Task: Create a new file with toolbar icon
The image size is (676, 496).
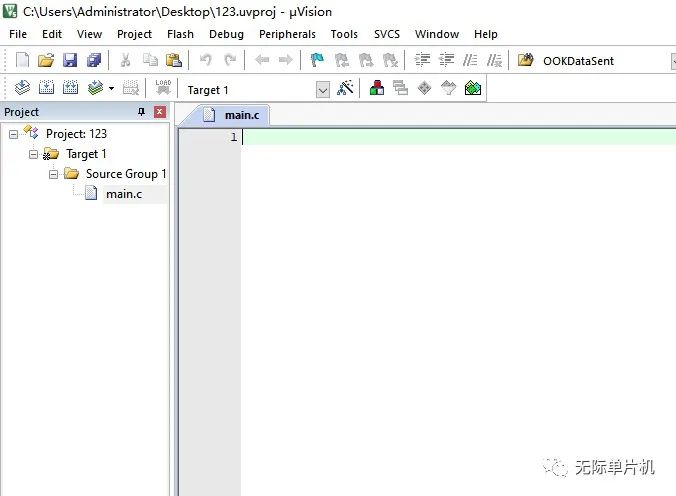Action: tap(22, 60)
